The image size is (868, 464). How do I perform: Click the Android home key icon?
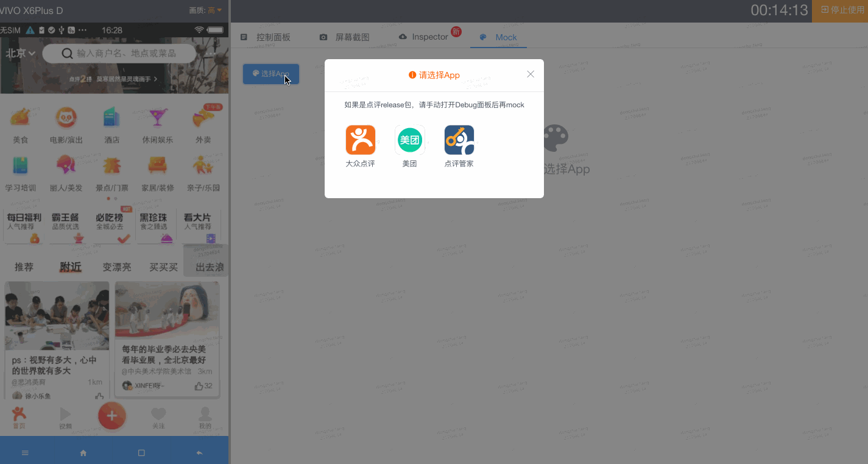(83, 453)
